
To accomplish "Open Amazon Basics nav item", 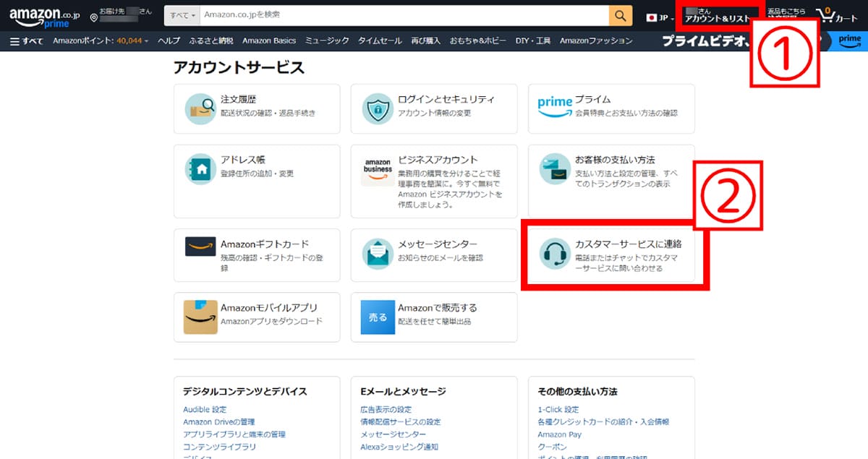I will coord(269,41).
